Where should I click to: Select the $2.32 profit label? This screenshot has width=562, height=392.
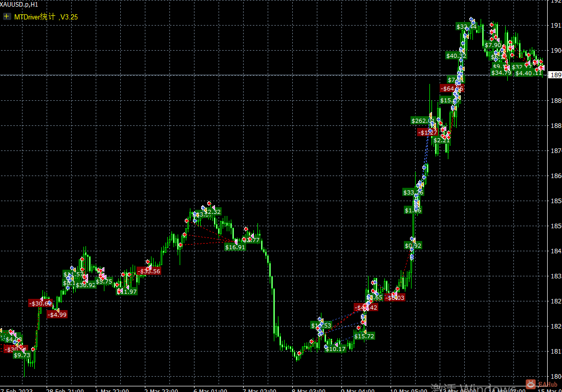212,212
